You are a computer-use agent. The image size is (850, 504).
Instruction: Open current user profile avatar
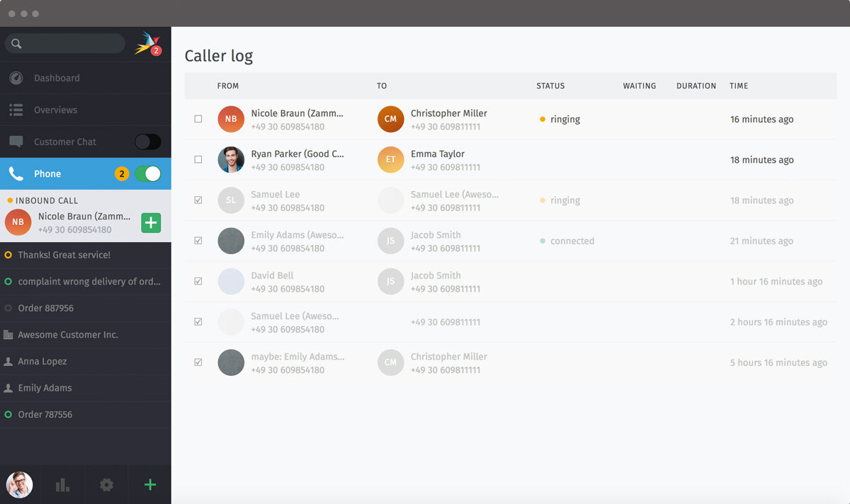(19, 485)
